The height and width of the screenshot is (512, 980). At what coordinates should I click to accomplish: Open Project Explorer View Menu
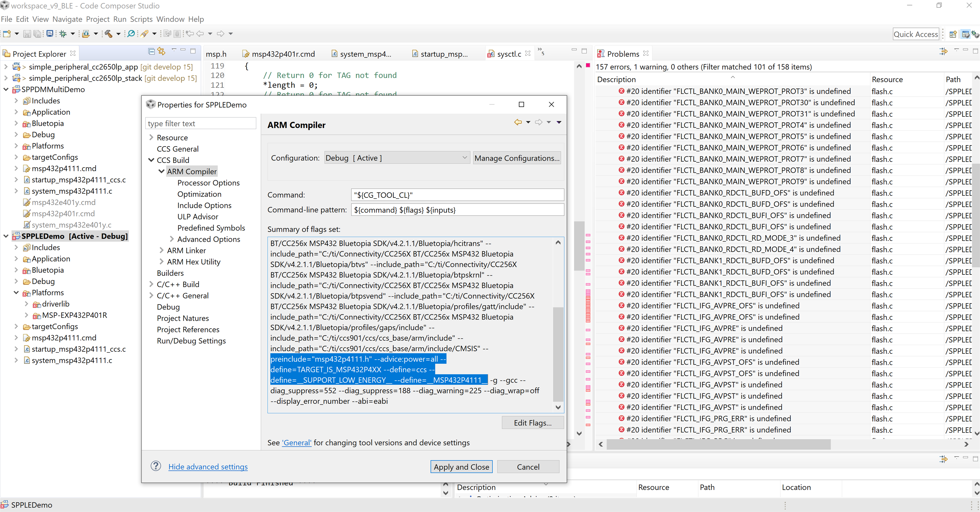coord(174,50)
